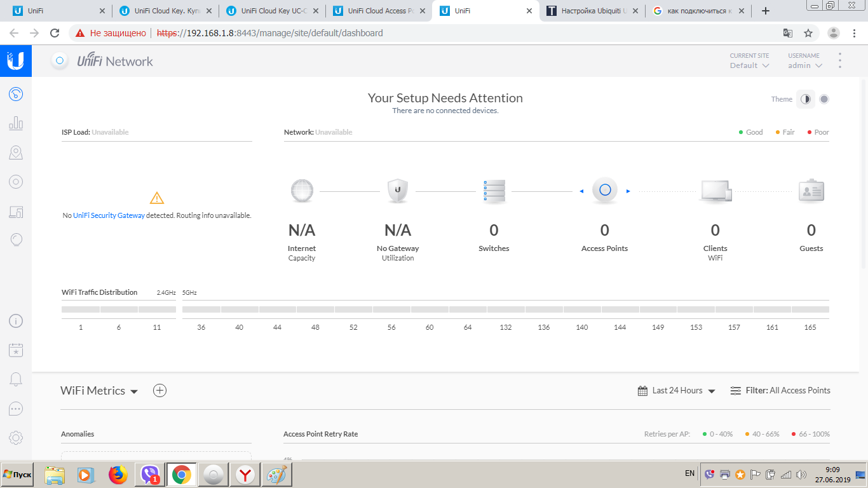Click the Gateway shield icon
Image resolution: width=868 pixels, height=488 pixels.
pos(398,191)
